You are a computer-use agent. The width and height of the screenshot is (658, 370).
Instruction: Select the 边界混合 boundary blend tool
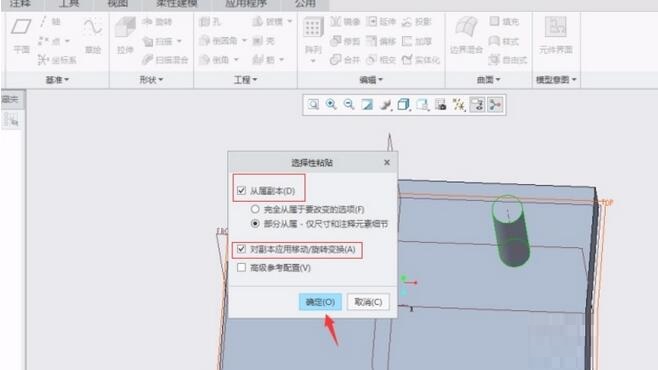pyautogui.click(x=466, y=36)
